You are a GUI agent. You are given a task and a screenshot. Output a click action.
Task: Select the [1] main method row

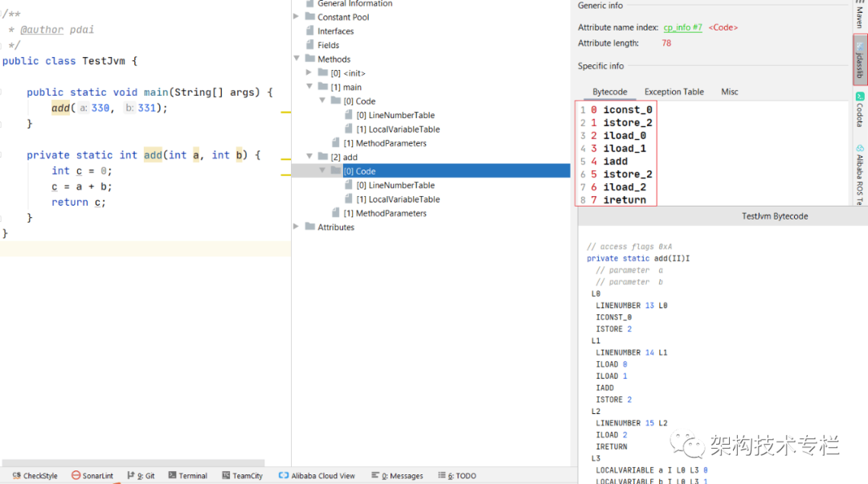click(x=346, y=87)
